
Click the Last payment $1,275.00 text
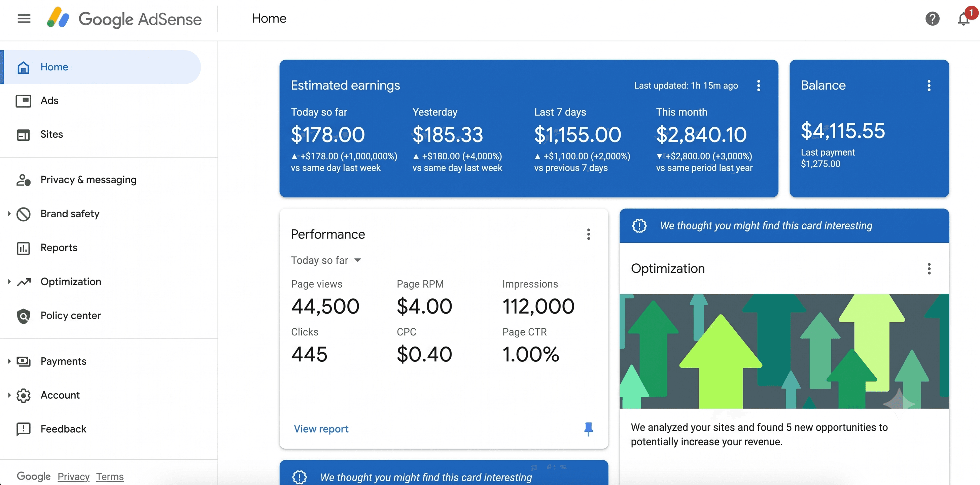[828, 158]
